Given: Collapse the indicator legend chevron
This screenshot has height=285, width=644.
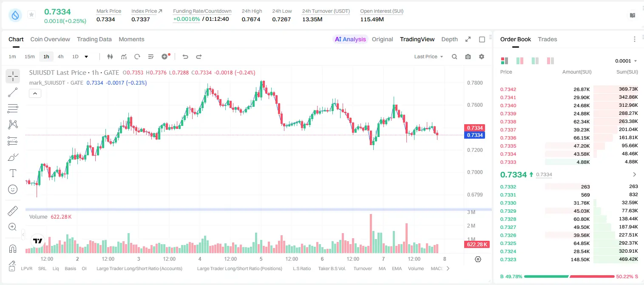Looking at the screenshot, I should point(35,94).
